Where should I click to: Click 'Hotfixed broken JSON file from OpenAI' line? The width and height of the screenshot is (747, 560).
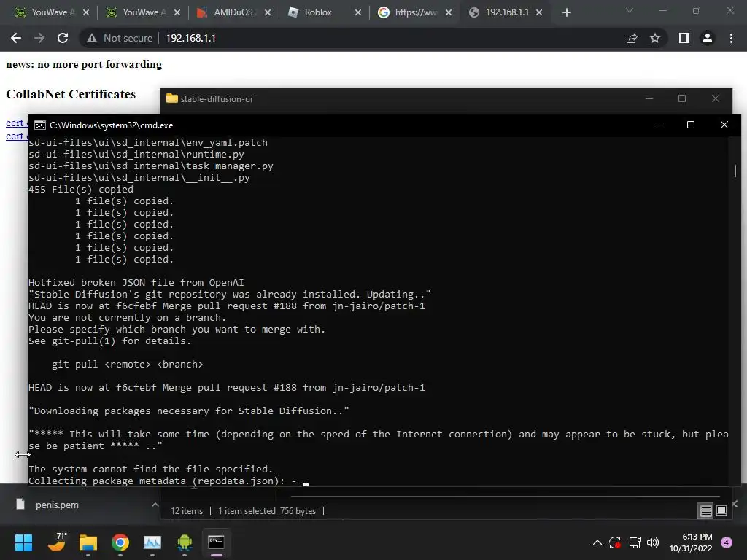click(x=136, y=282)
